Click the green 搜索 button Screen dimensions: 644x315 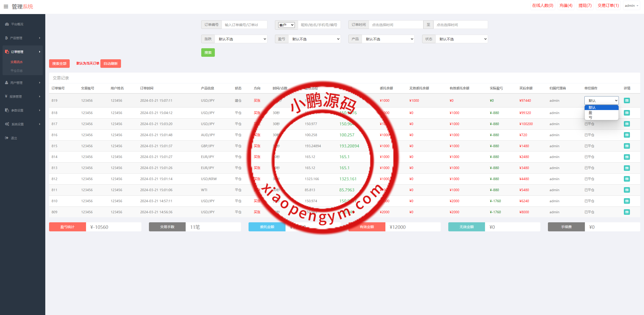coord(208,52)
